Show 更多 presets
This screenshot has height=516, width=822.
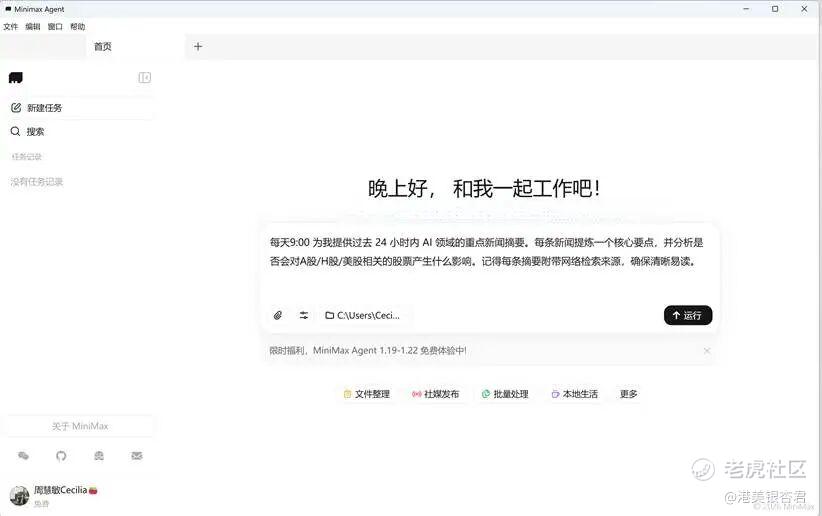(x=629, y=394)
